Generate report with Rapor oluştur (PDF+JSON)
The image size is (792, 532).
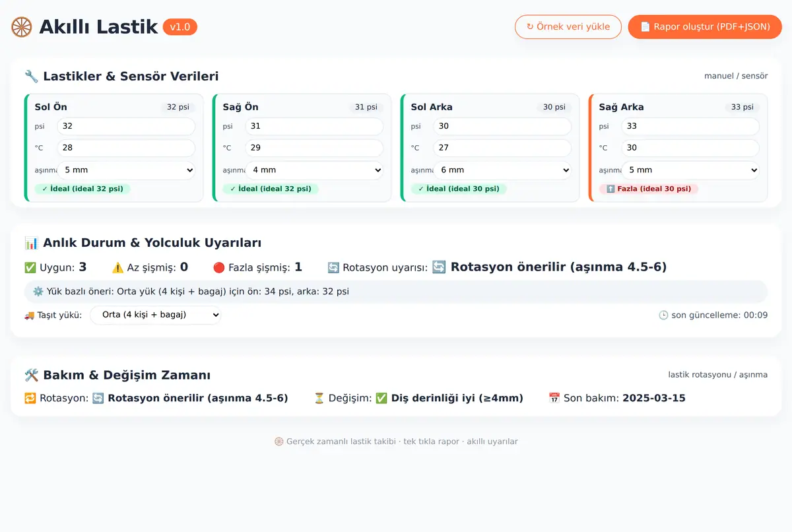705,27
